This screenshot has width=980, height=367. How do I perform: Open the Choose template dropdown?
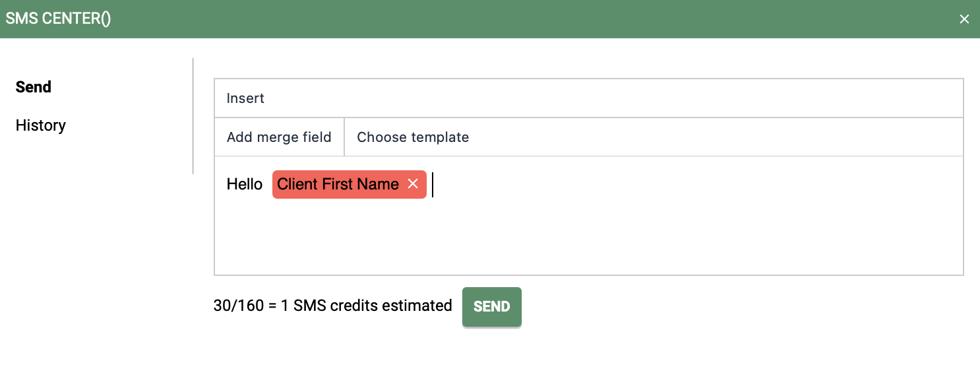(413, 137)
